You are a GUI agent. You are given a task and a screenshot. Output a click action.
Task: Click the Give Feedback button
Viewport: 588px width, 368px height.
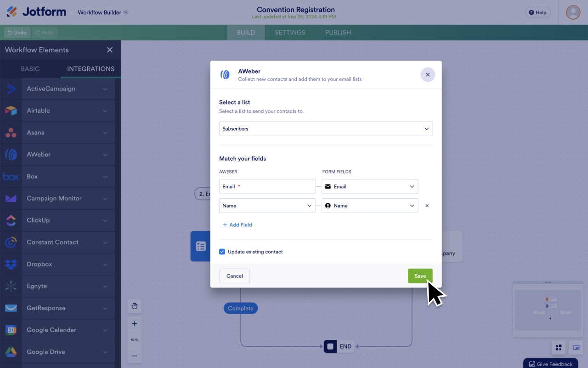(550, 364)
